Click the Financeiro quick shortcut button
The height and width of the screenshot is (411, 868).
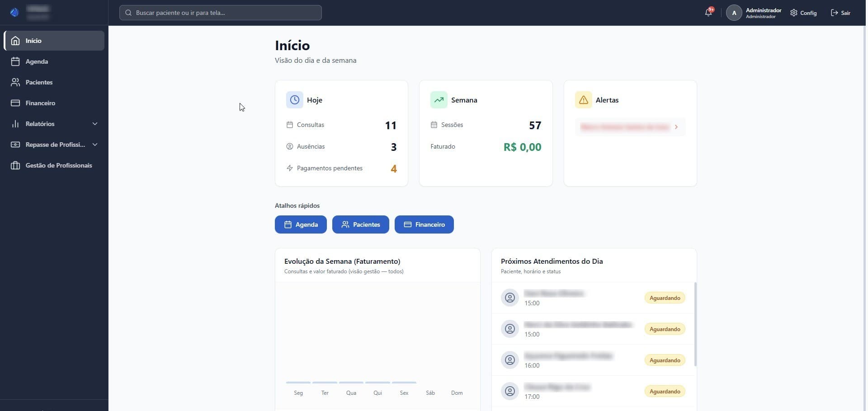[x=424, y=224]
